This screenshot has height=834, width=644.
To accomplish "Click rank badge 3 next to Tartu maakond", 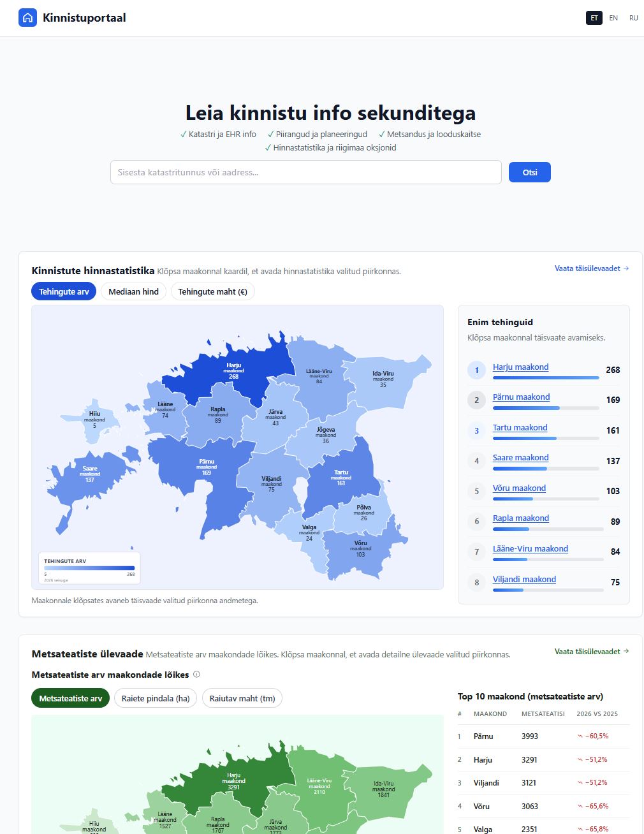I will click(476, 430).
